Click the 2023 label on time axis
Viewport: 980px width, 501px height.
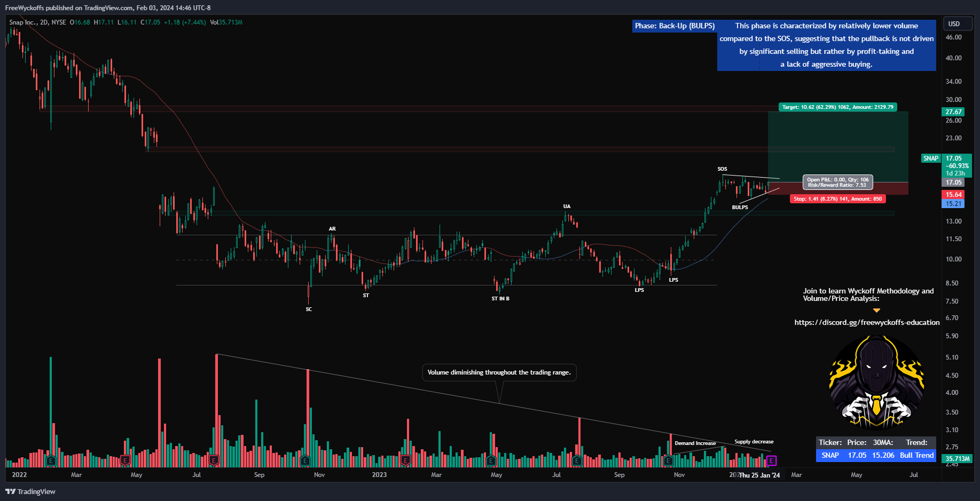379,475
